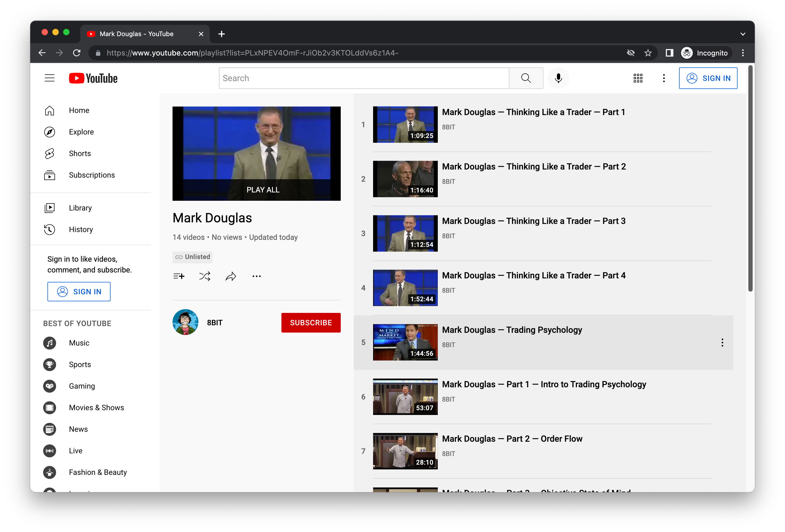This screenshot has height=532, width=785.
Task: Open the 28:10 Order Flow thumbnail
Action: point(405,451)
